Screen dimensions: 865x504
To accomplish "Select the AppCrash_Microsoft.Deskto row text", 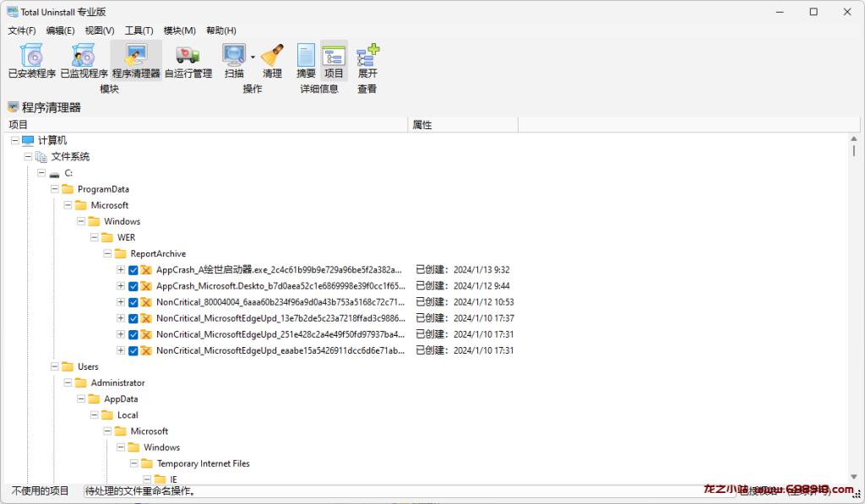I will pyautogui.click(x=280, y=286).
